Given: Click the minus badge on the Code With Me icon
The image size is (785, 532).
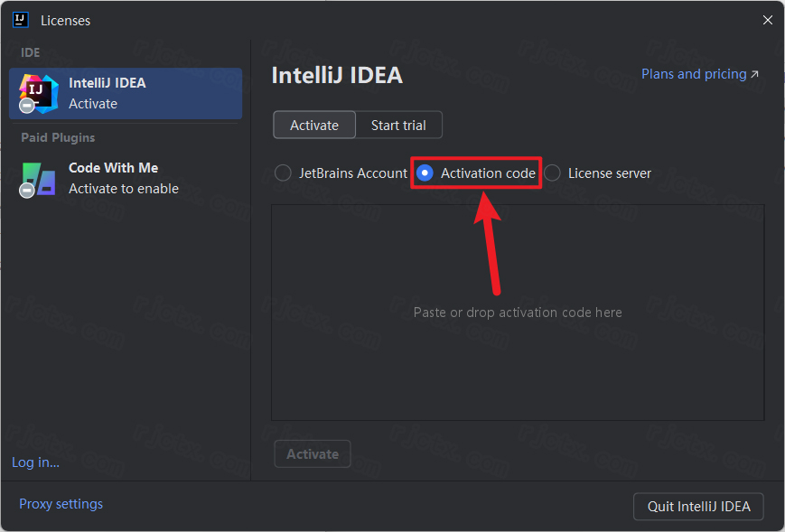Looking at the screenshot, I should coord(27,191).
